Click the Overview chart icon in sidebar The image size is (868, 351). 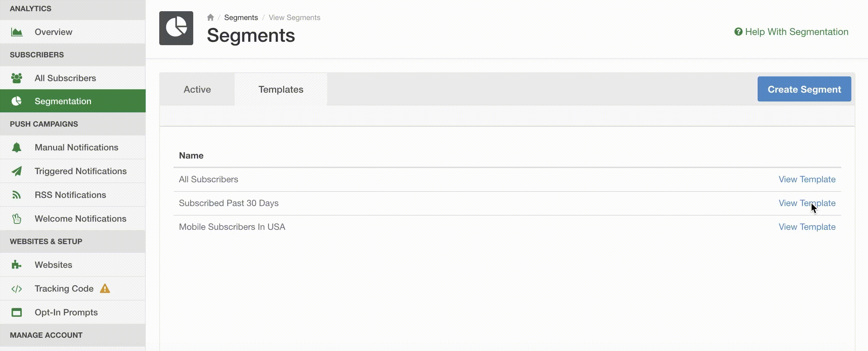click(17, 32)
